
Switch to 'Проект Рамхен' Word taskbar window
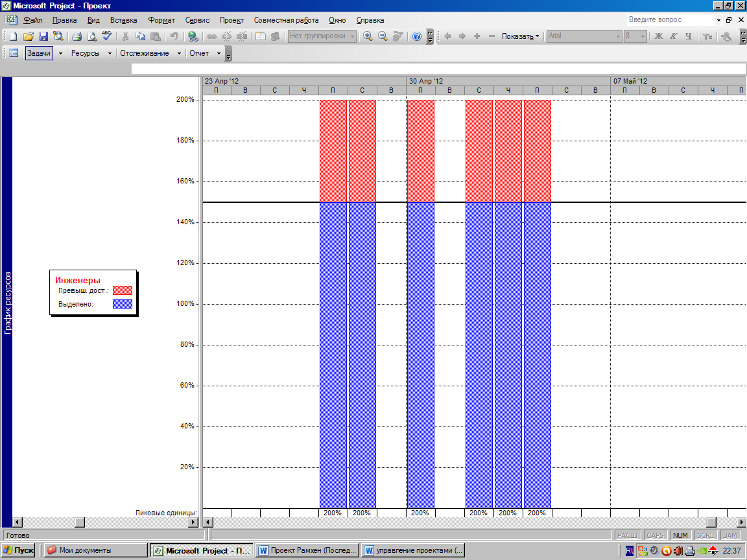click(x=307, y=550)
